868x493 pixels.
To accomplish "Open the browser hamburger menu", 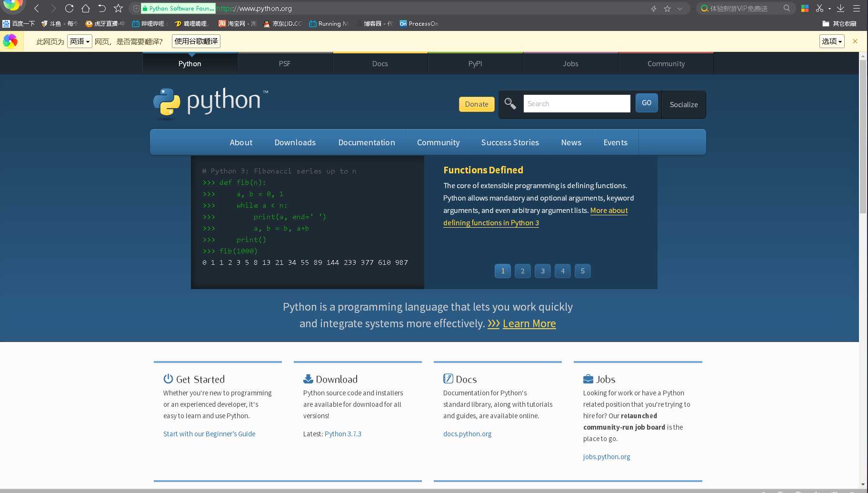I will pyautogui.click(x=857, y=8).
